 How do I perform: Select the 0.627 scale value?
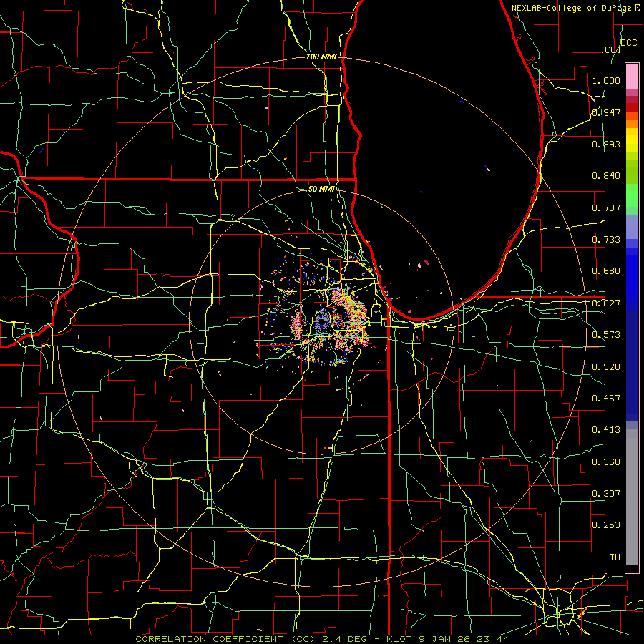pyautogui.click(x=606, y=303)
